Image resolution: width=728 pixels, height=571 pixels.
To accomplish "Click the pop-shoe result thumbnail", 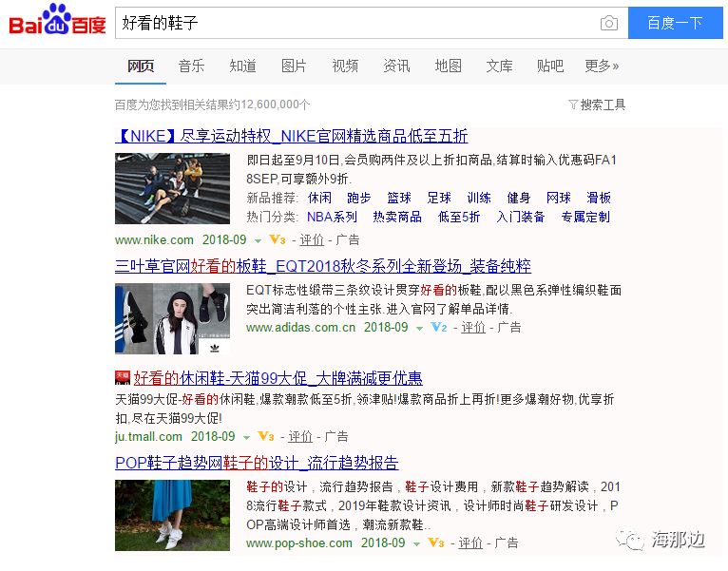I will [172, 515].
